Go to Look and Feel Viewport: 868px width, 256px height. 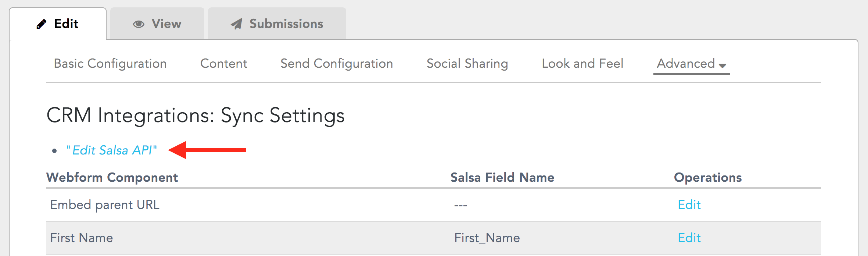(x=582, y=63)
